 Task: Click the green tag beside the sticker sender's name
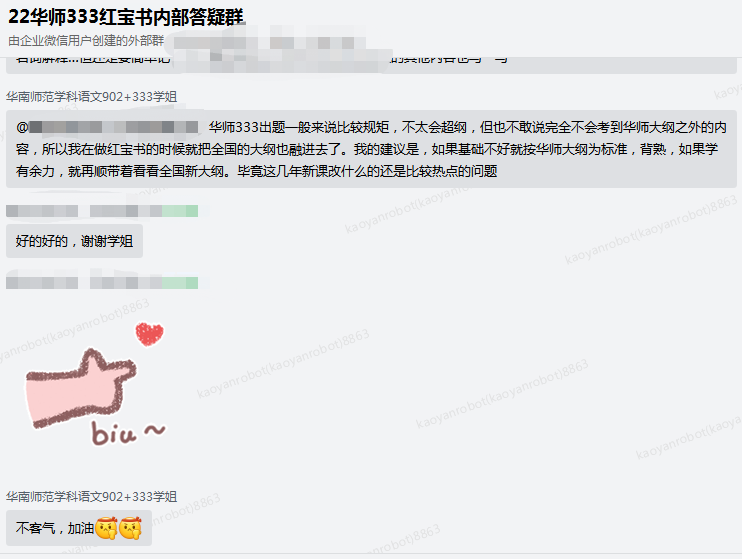tap(180, 283)
